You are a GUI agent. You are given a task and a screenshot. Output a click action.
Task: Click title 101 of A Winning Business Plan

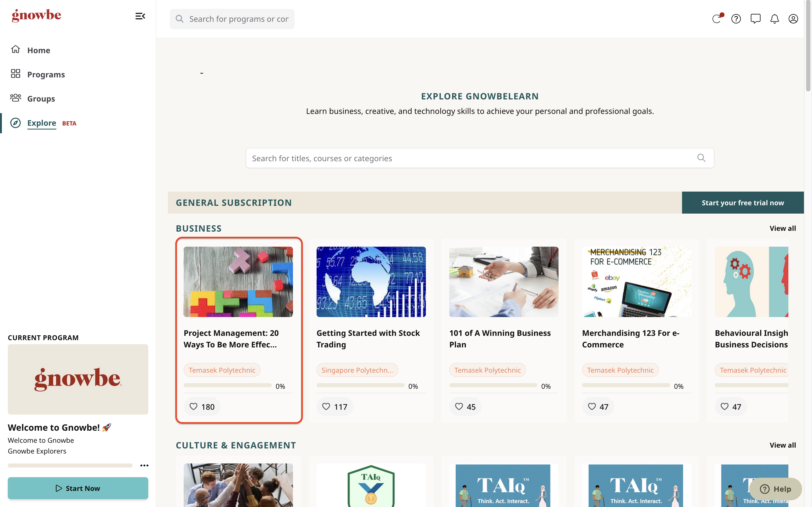[x=500, y=339]
